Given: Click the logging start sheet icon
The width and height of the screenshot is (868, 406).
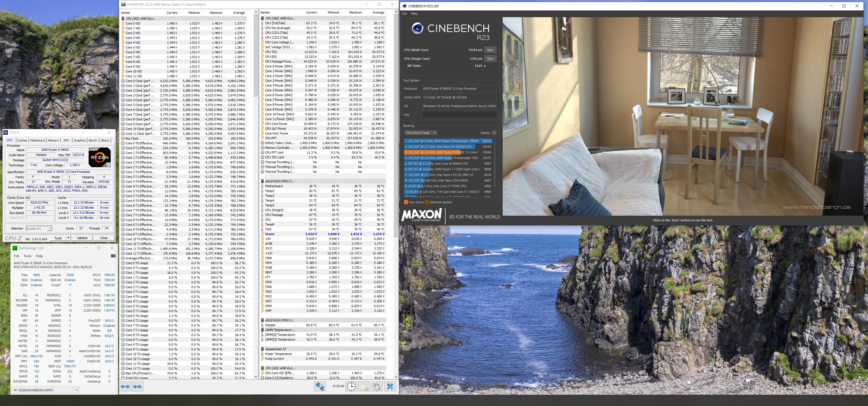Looking at the screenshot, I should tap(364, 387).
